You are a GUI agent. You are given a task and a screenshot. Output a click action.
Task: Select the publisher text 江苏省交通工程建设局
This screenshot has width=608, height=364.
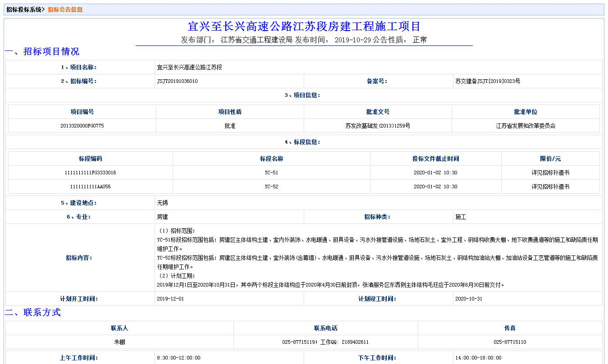pos(257,40)
